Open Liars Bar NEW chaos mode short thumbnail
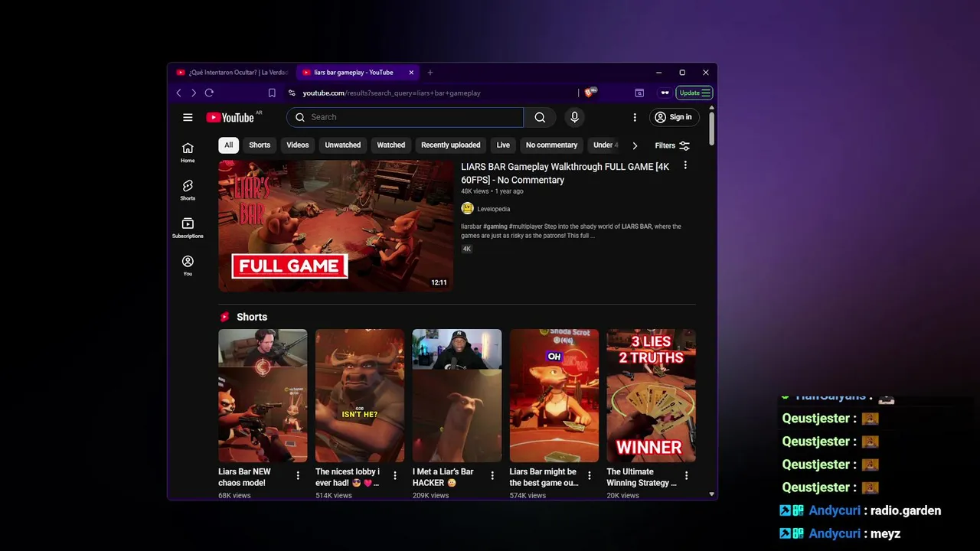 pos(263,396)
